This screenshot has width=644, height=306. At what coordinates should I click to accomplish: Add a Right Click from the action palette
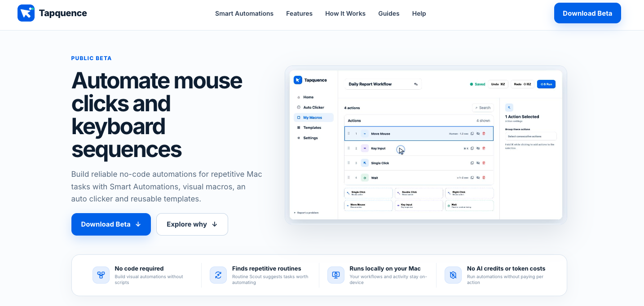click(469, 193)
